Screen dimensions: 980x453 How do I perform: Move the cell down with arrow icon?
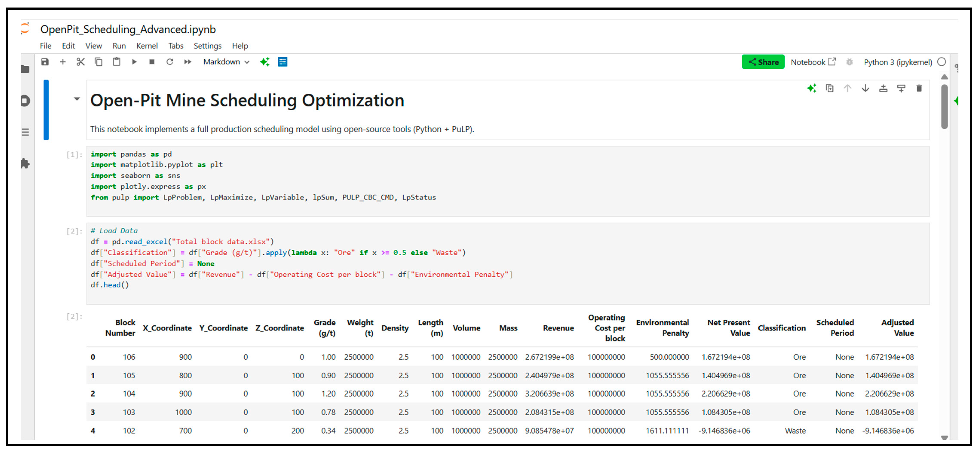(x=865, y=88)
